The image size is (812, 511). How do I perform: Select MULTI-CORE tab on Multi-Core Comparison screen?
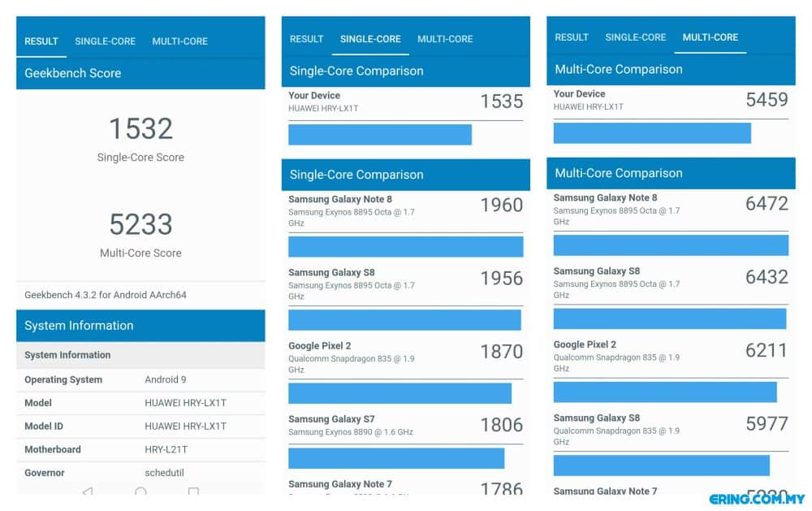[x=710, y=37]
